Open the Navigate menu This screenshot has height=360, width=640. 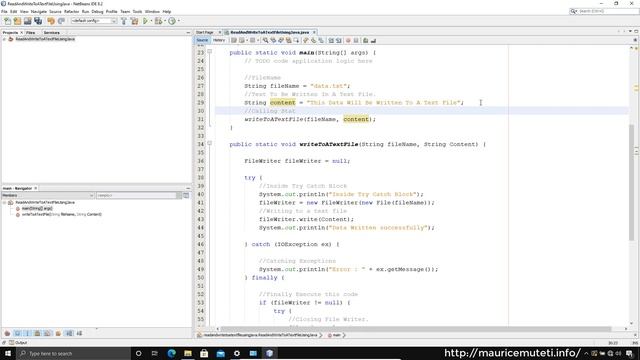pos(39,11)
